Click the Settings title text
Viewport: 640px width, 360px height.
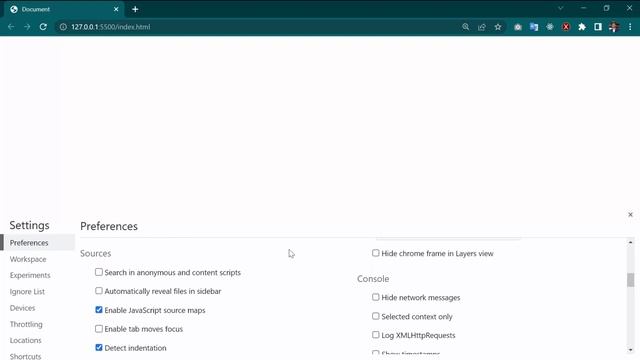click(29, 225)
